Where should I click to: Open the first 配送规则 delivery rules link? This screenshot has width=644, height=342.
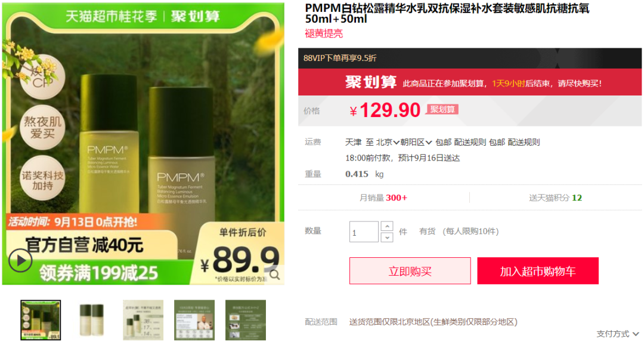point(470,142)
